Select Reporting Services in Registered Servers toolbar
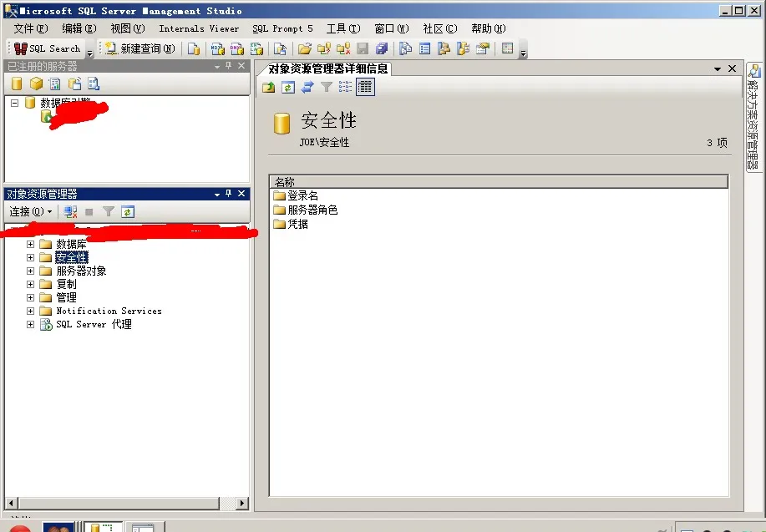This screenshot has width=766, height=532. tap(55, 84)
